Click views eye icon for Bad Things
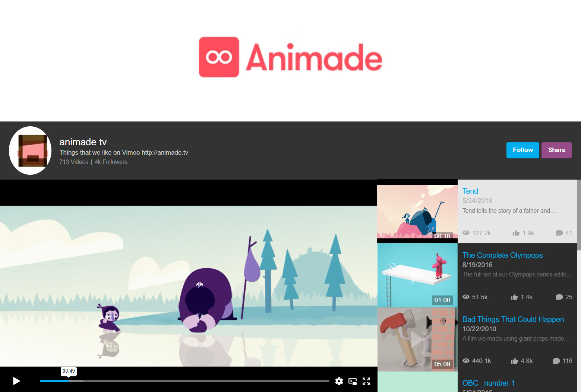581x392 pixels. point(466,361)
